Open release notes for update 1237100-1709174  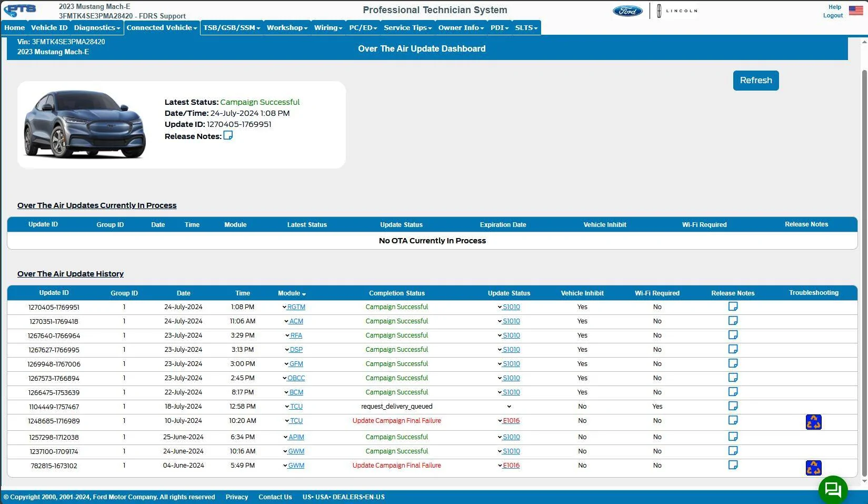tap(733, 451)
